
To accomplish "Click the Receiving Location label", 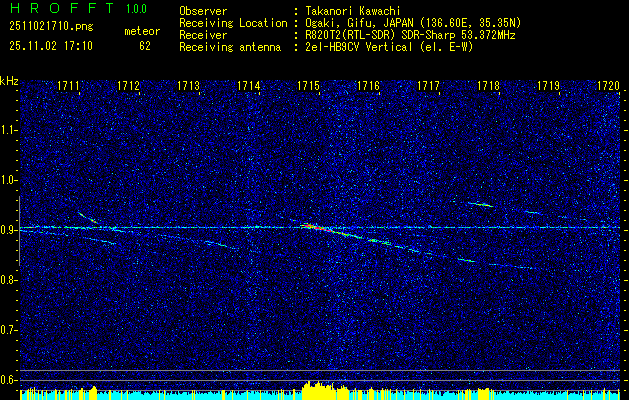I will tap(233, 23).
